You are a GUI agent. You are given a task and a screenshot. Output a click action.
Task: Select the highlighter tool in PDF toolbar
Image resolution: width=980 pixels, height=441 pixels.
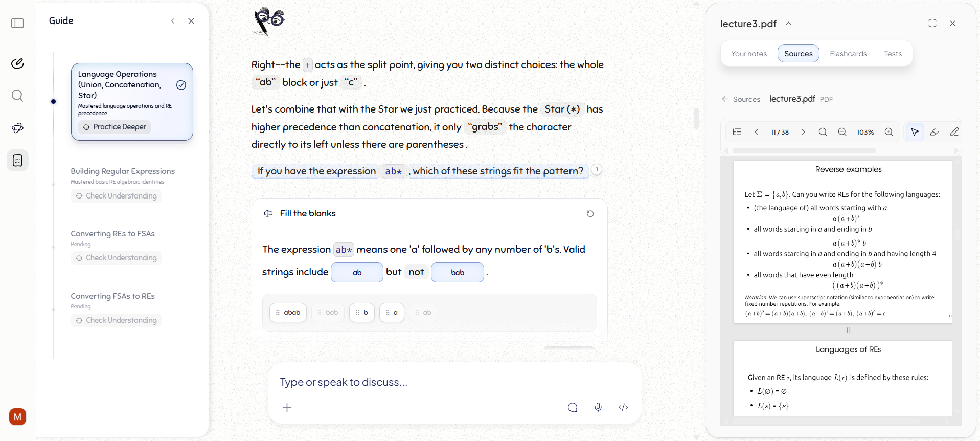(935, 132)
